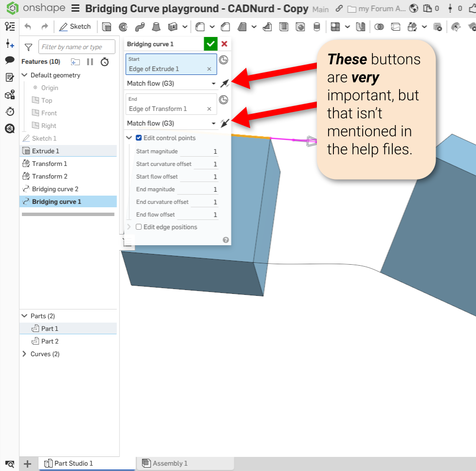Open the filter funnel icon in Features
The height and width of the screenshot is (471, 476).
point(28,47)
